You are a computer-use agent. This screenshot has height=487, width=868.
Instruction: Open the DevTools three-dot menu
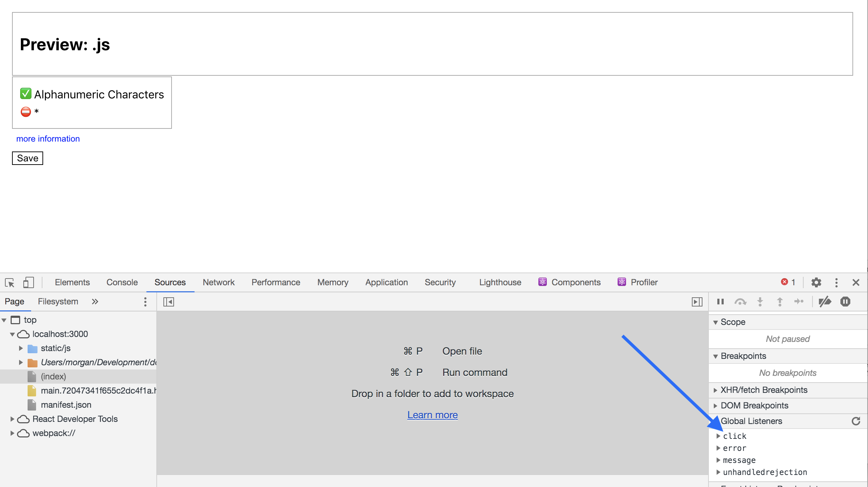pos(836,282)
